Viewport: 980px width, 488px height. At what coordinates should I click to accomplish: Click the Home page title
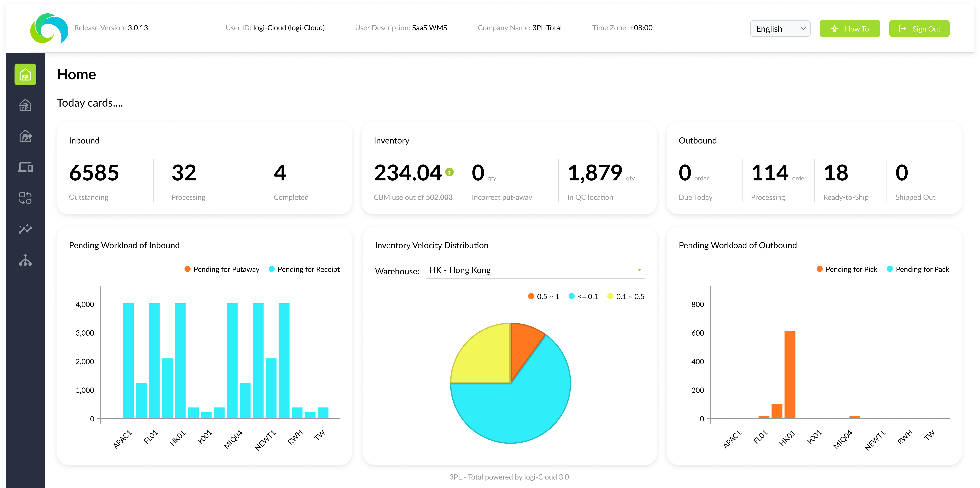[76, 74]
